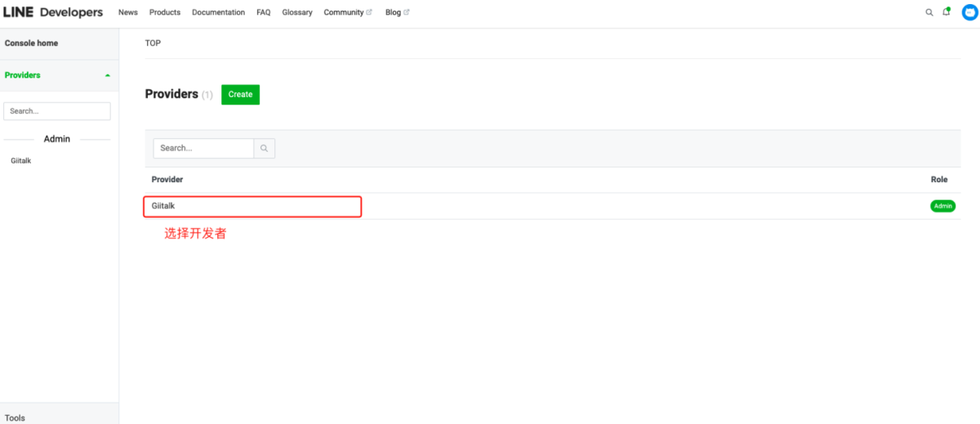Click the green Create button

tap(240, 95)
